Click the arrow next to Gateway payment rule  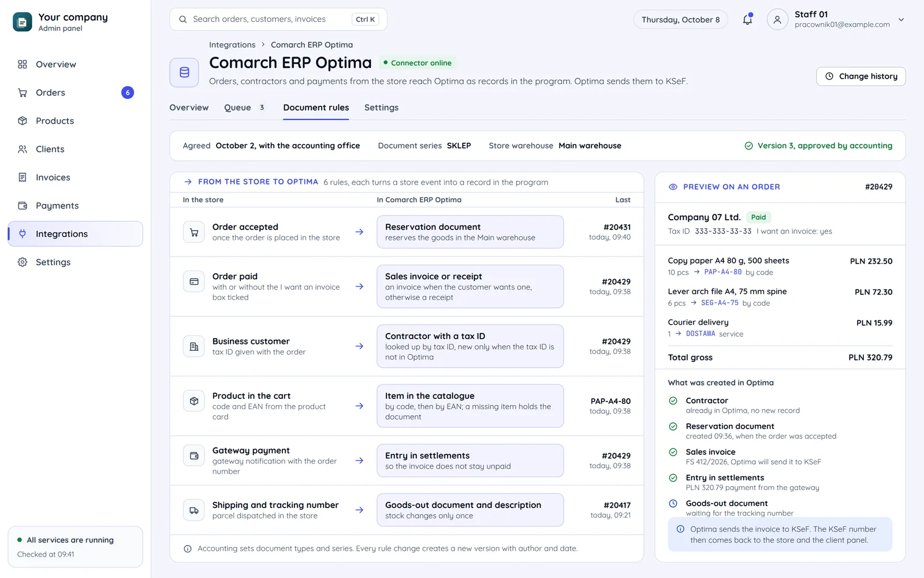tap(359, 461)
